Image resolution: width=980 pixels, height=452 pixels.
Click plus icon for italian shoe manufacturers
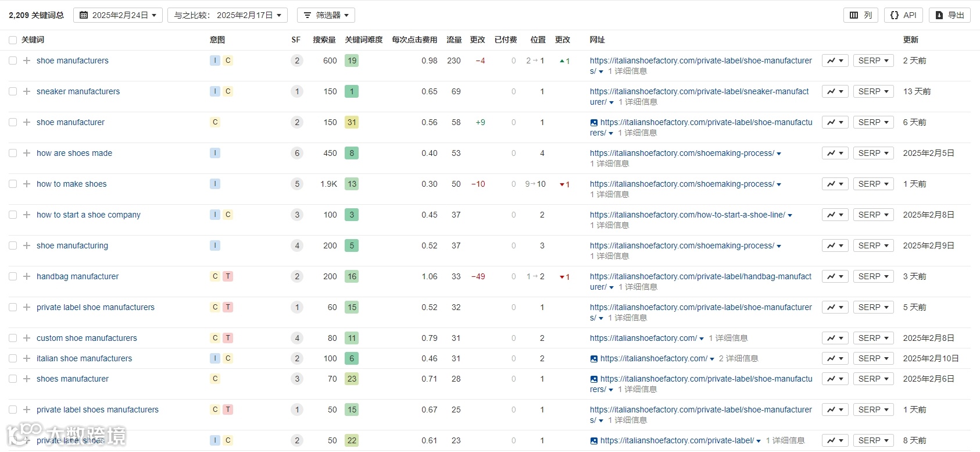[27, 358]
